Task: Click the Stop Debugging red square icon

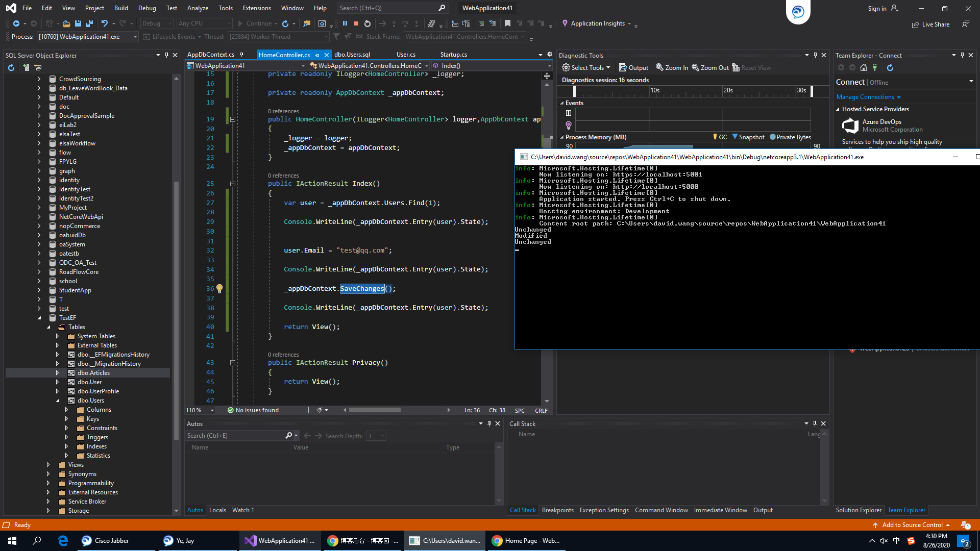Action: coord(356,23)
